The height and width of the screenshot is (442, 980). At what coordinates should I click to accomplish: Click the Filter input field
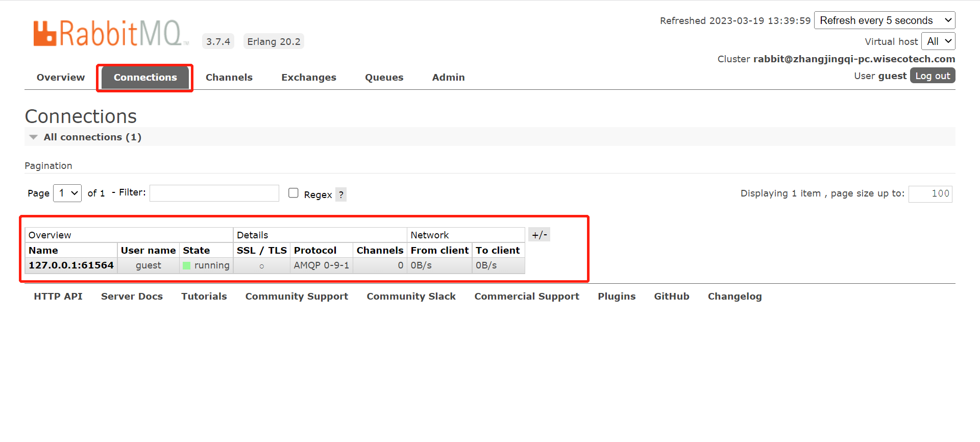214,193
